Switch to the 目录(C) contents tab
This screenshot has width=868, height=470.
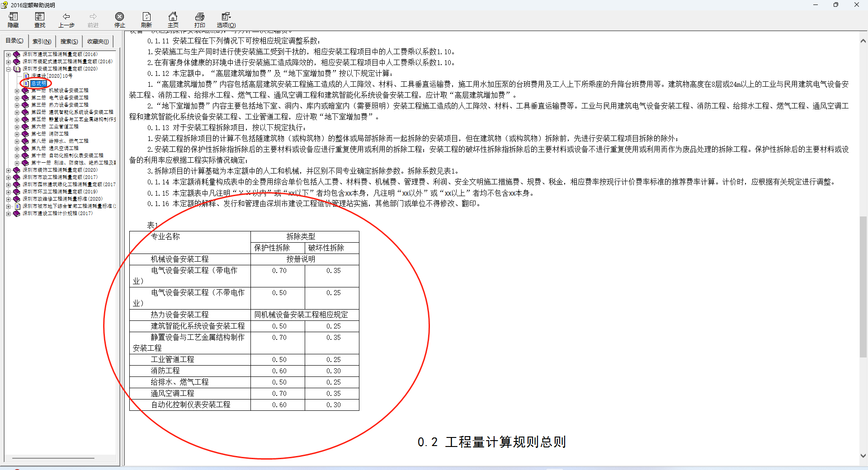pyautogui.click(x=14, y=41)
